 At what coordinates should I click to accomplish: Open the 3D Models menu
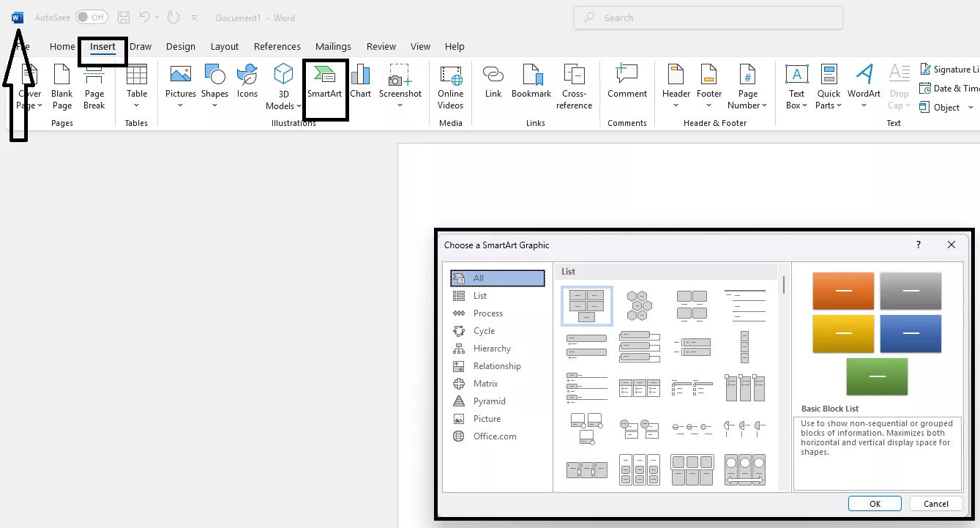pyautogui.click(x=283, y=86)
